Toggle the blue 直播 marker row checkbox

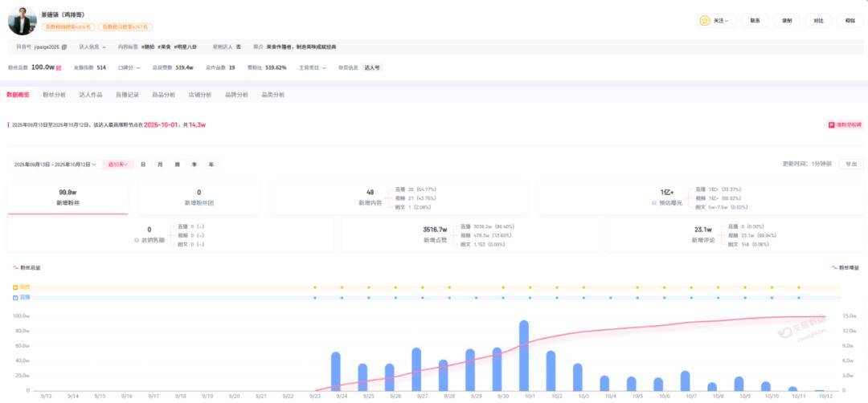coord(15,297)
